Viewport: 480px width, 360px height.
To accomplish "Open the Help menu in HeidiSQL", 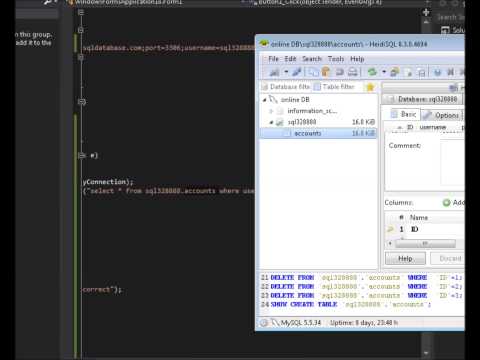I will tap(357, 59).
